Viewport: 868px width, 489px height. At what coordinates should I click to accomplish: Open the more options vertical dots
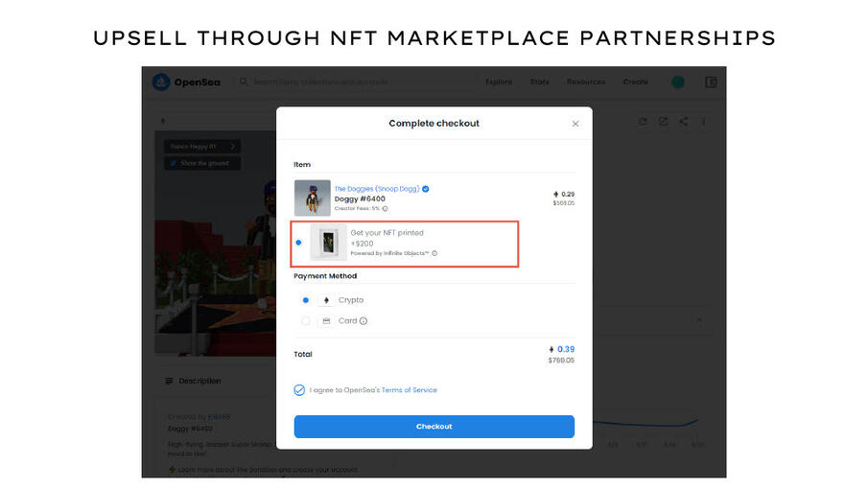pos(704,122)
